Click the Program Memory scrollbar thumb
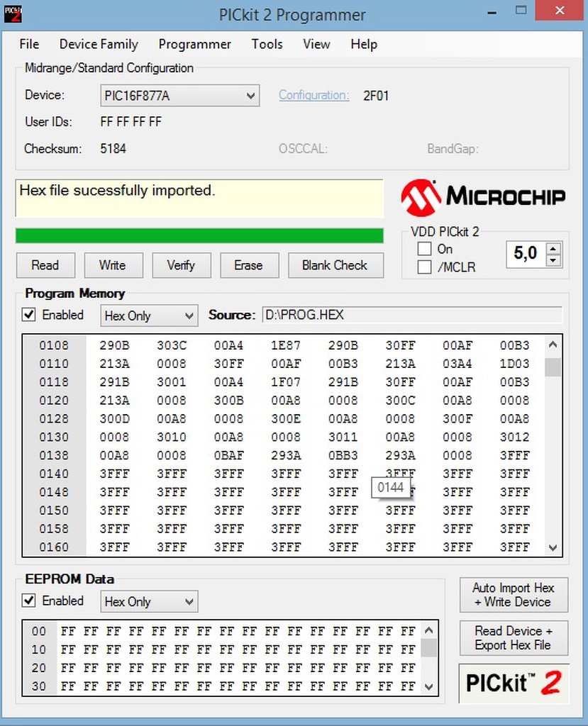Screen dimensions: 588x726 coord(553,367)
